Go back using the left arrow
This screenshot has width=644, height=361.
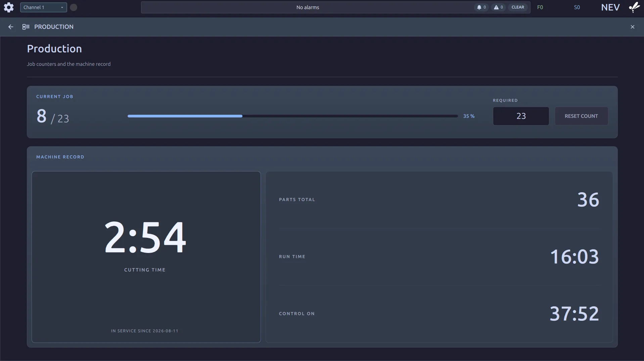point(11,27)
